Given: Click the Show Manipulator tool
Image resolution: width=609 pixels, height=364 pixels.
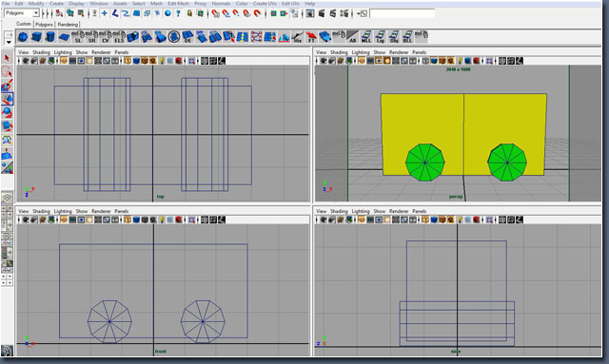Looking at the screenshot, I should [7, 167].
